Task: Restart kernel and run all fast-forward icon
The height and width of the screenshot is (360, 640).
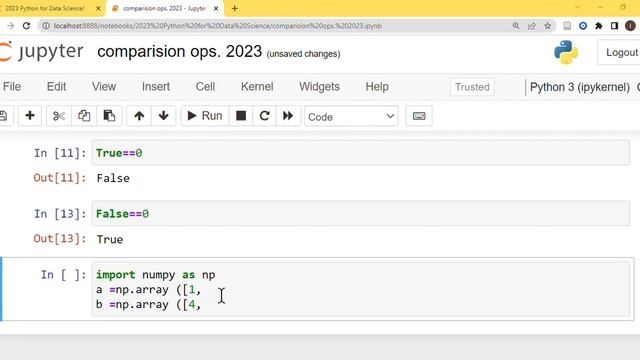Action: click(x=288, y=116)
